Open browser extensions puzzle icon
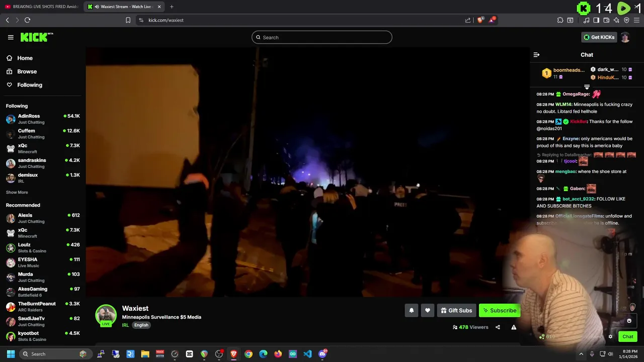Image resolution: width=644 pixels, height=362 pixels. (560, 20)
